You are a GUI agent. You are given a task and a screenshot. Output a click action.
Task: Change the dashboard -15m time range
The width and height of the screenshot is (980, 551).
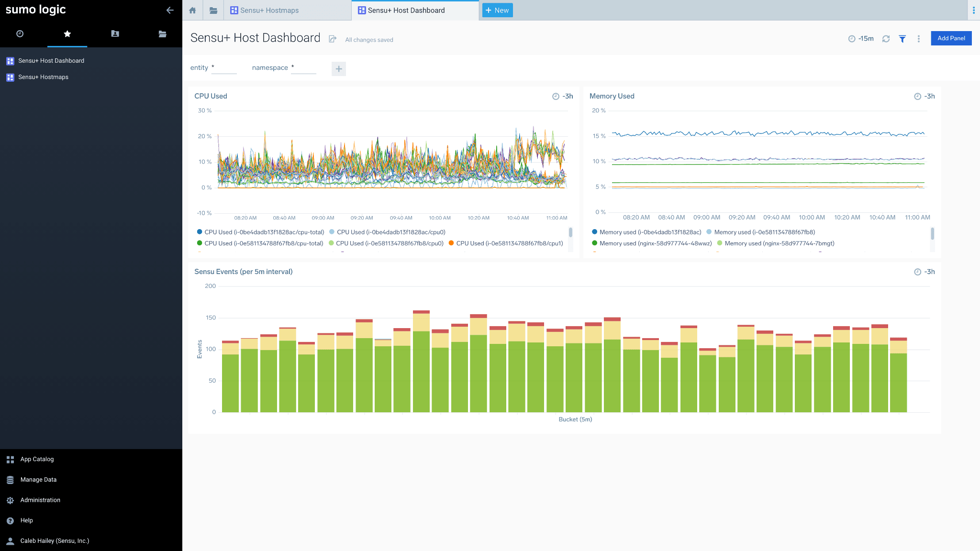point(861,39)
